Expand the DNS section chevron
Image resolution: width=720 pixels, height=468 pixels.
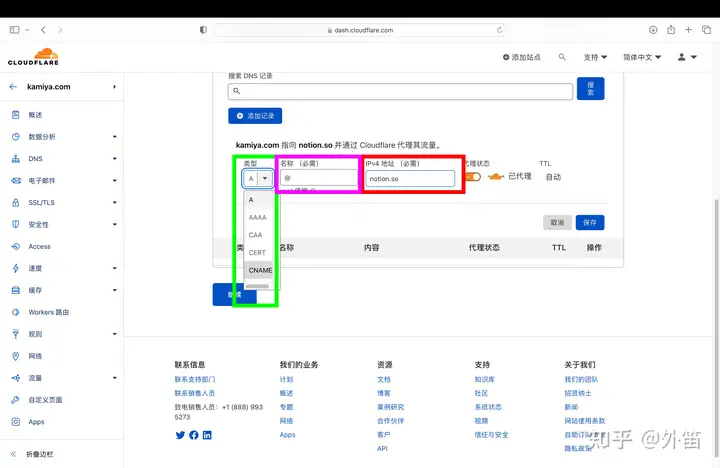[x=114, y=158]
